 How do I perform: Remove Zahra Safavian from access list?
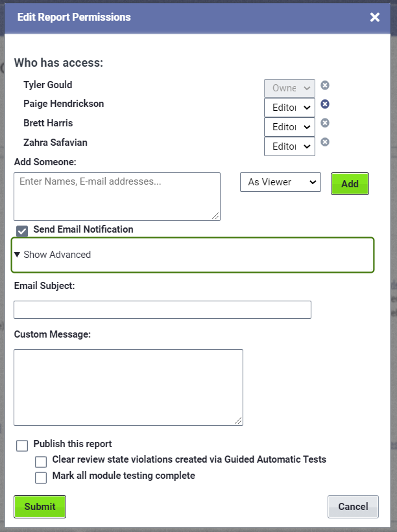tap(324, 143)
